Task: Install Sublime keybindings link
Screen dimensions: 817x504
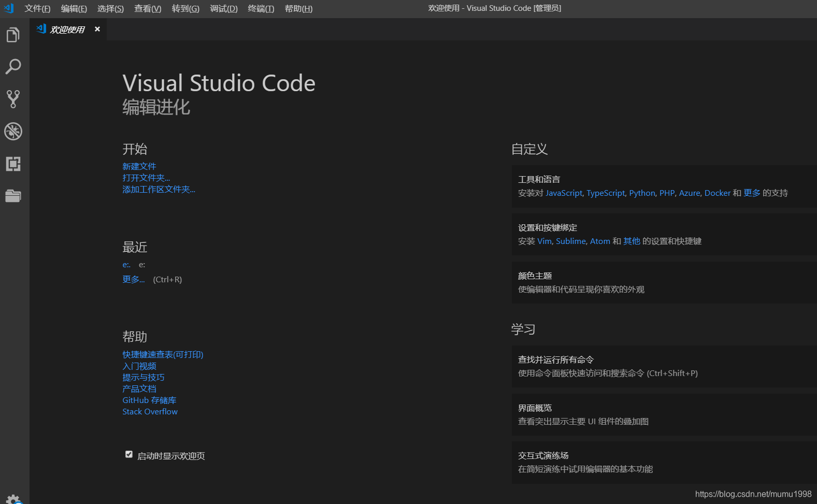Action: (x=570, y=241)
